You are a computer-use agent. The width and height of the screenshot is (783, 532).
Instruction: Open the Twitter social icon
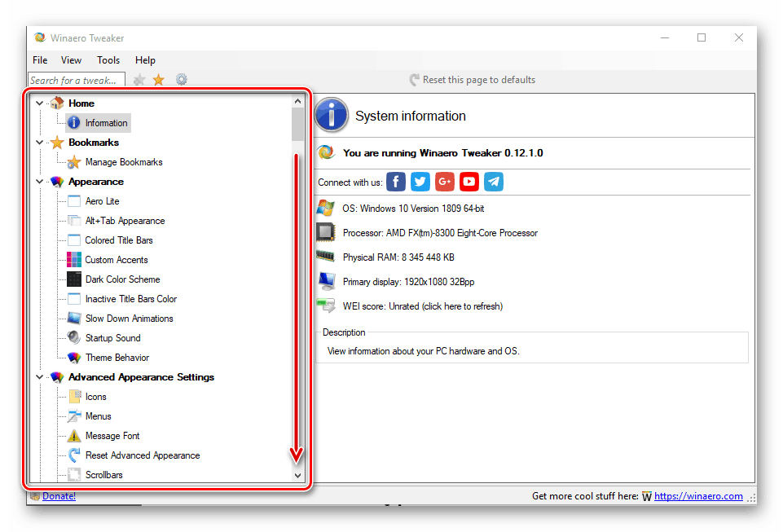coord(420,182)
